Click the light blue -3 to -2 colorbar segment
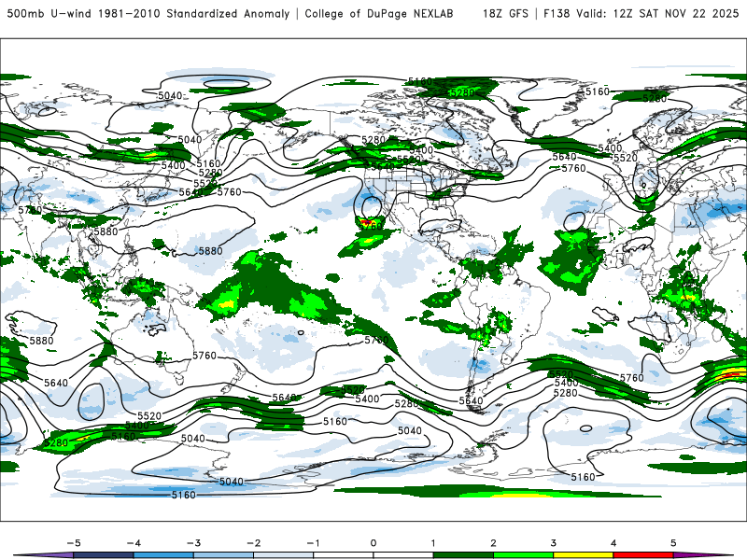747x560 pixels. (223, 555)
